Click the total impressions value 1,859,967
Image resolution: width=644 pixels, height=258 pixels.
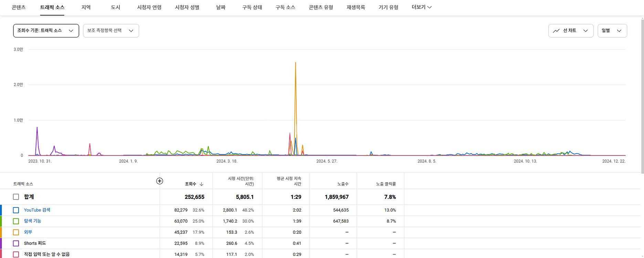coord(337,197)
